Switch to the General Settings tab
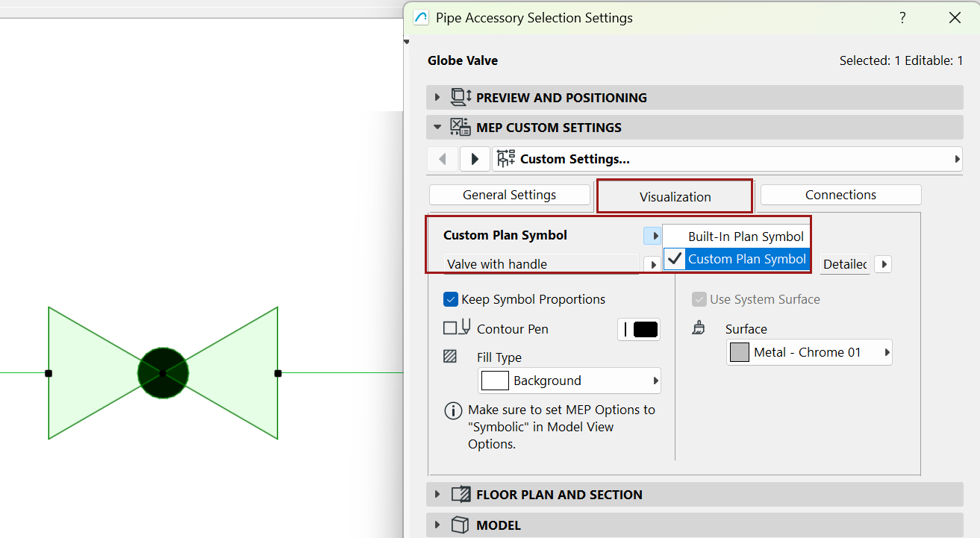The width and height of the screenshot is (980, 538). 510,195
